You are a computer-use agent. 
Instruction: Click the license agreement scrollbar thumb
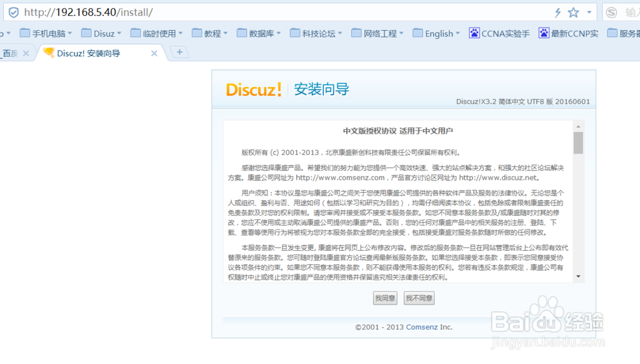coord(579,143)
